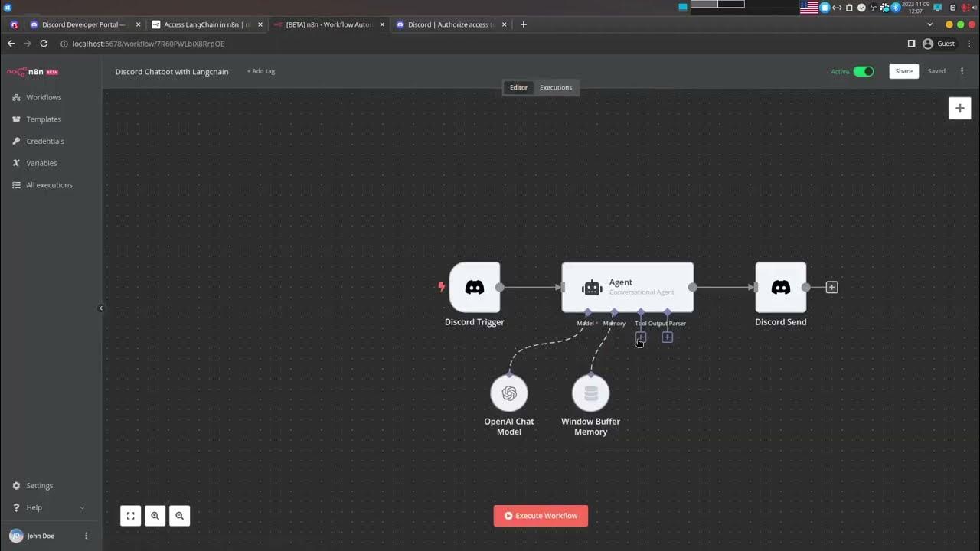
Task: Add a Tool sub-node to Agent
Action: 641,337
